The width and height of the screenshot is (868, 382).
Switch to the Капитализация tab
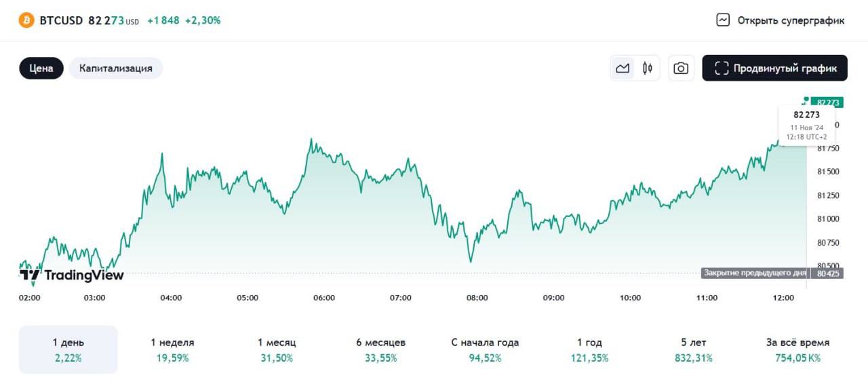click(116, 68)
